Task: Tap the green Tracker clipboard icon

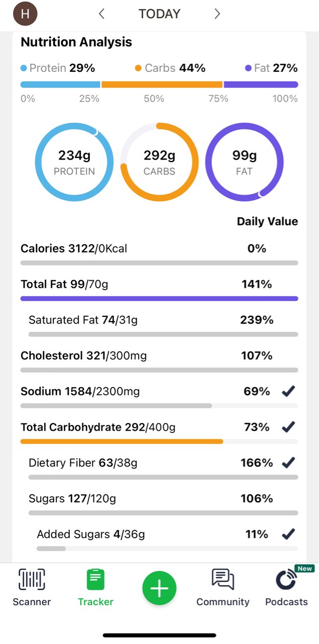Action: [x=95, y=580]
